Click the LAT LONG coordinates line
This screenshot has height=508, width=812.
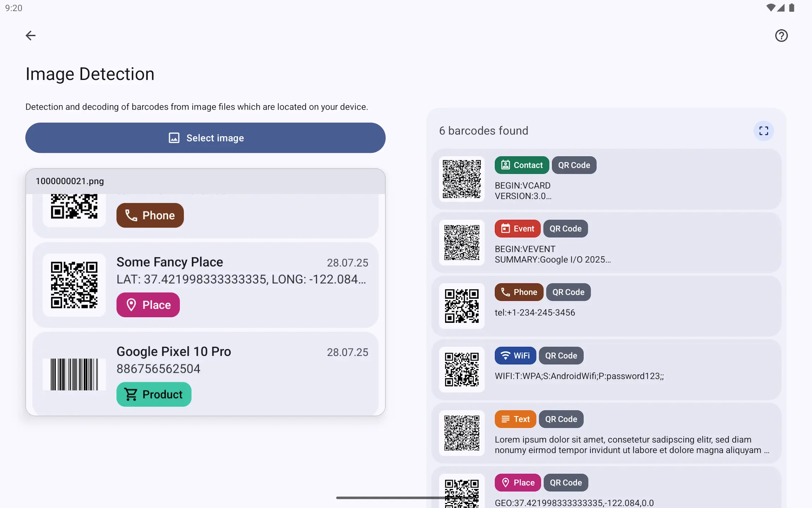[x=241, y=279]
